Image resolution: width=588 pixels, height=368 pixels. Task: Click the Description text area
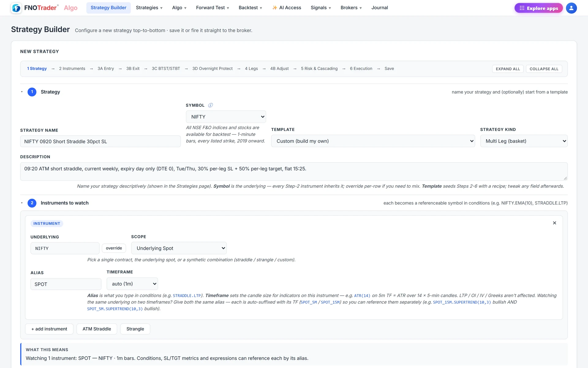click(x=294, y=171)
